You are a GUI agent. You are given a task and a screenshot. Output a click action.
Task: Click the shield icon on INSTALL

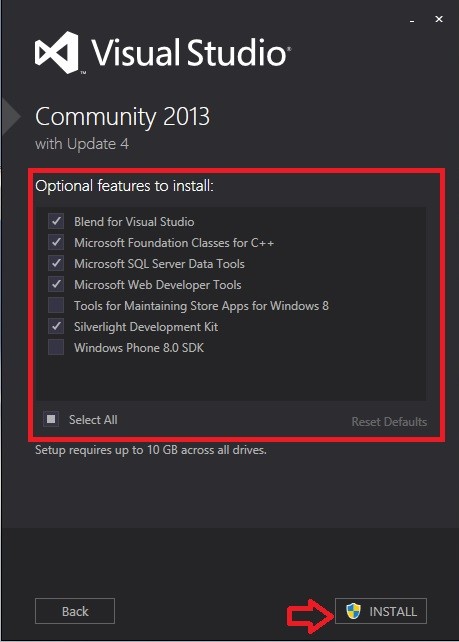pyautogui.click(x=353, y=611)
